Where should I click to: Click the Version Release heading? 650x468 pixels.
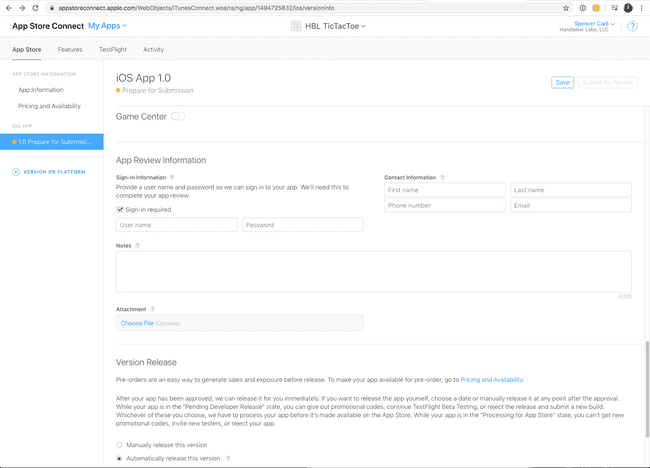click(146, 362)
